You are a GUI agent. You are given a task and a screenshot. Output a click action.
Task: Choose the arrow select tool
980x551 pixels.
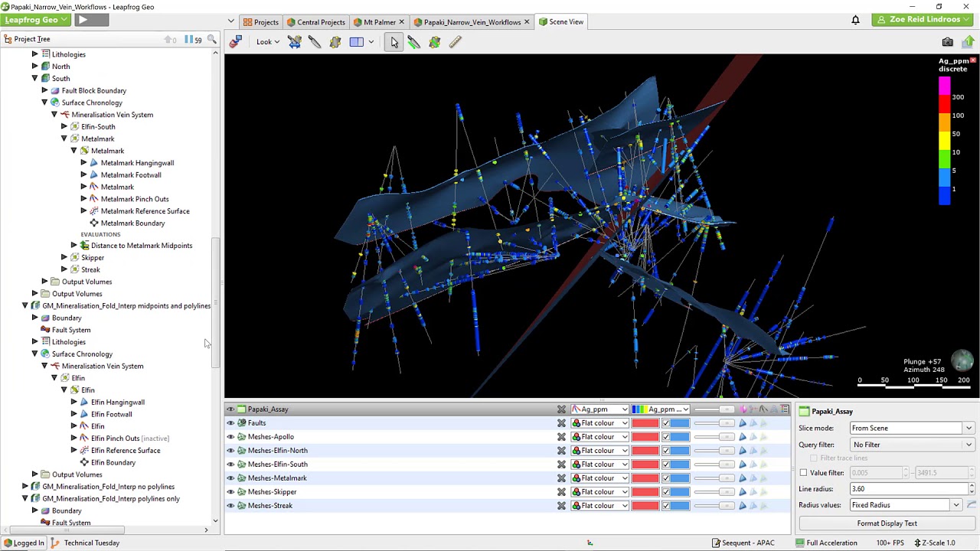point(394,42)
